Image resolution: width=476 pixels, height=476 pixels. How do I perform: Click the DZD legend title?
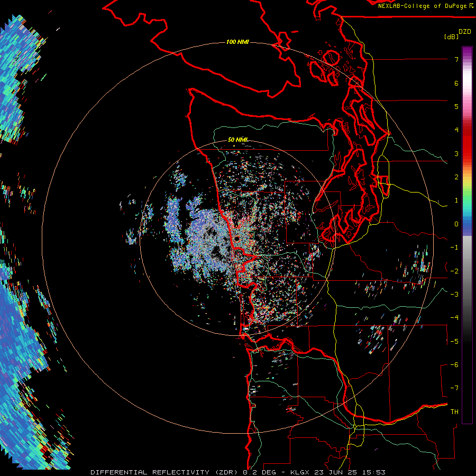coord(465,32)
